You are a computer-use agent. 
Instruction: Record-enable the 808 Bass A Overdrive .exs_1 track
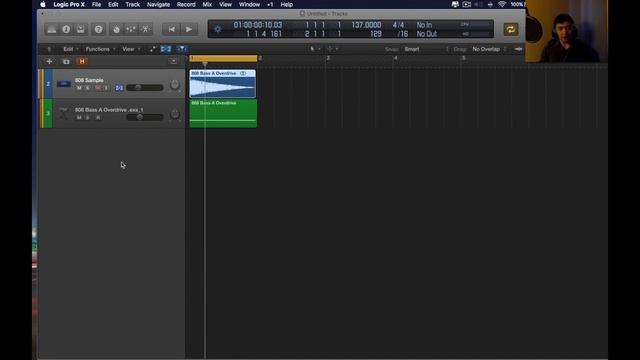[x=98, y=118]
